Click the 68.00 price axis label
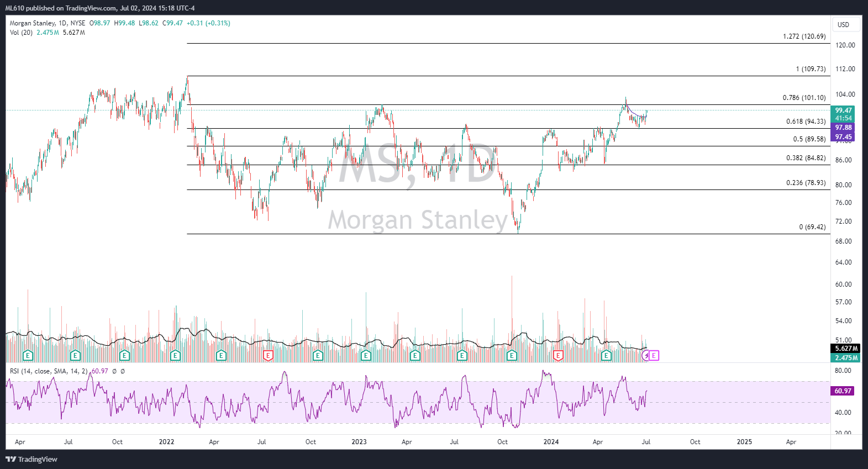Viewport: 868px width, 469px height. (844, 241)
